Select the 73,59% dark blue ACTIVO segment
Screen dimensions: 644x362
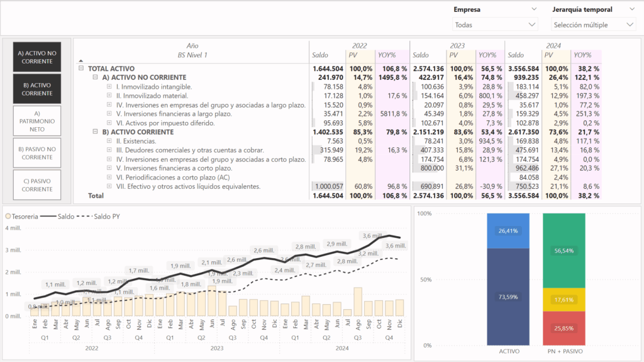coord(508,297)
